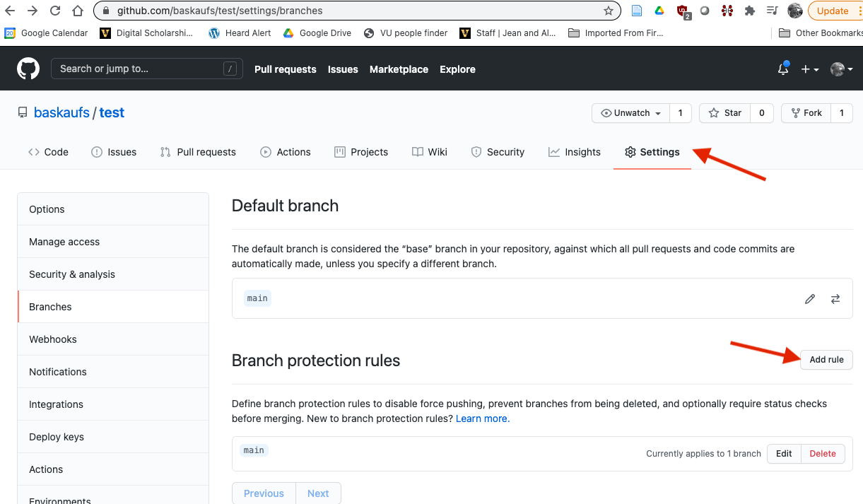Image resolution: width=863 pixels, height=504 pixels.
Task: Click the repository book icon beside baskaufs/test
Action: coord(22,112)
